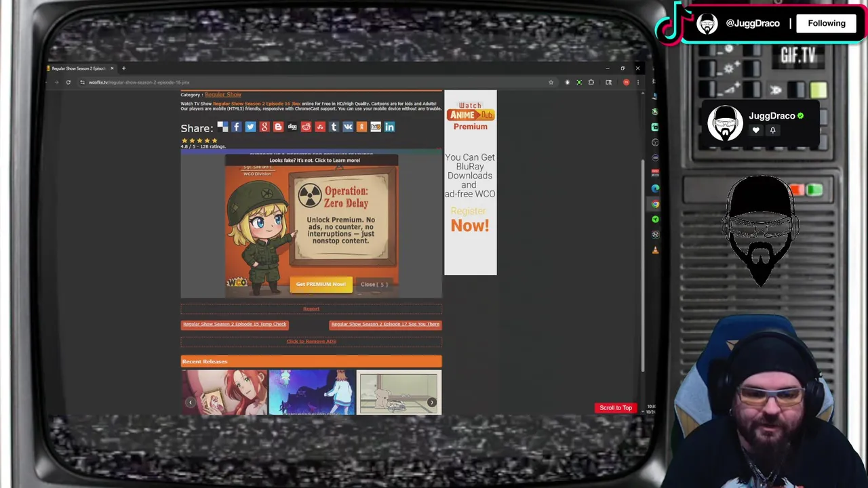Click the browser reload button
This screenshot has height=488, width=868.
68,82
